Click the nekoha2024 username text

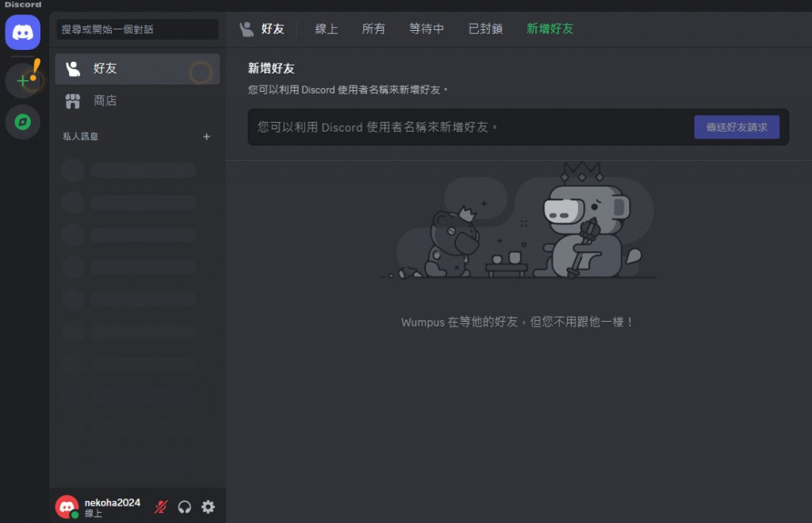pos(113,503)
